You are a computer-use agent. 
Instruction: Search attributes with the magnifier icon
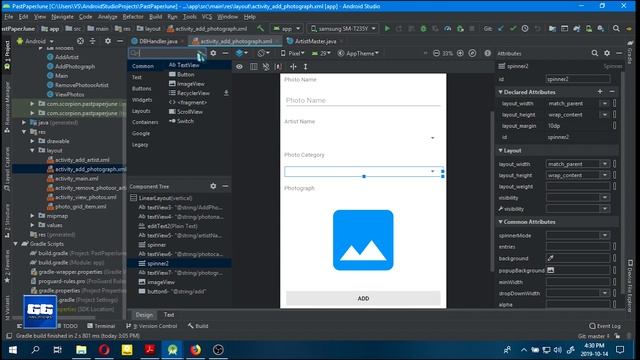595,53
